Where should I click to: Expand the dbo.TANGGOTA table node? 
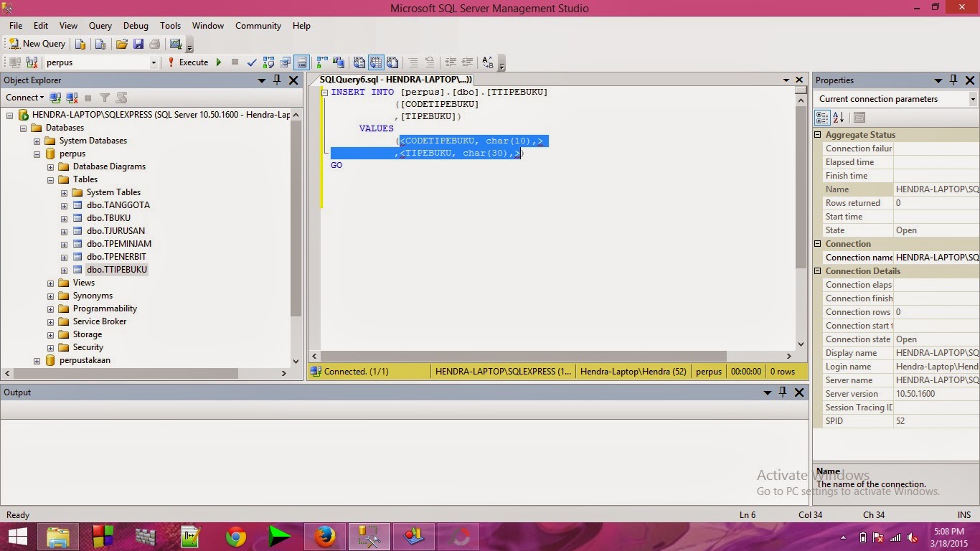click(x=65, y=205)
